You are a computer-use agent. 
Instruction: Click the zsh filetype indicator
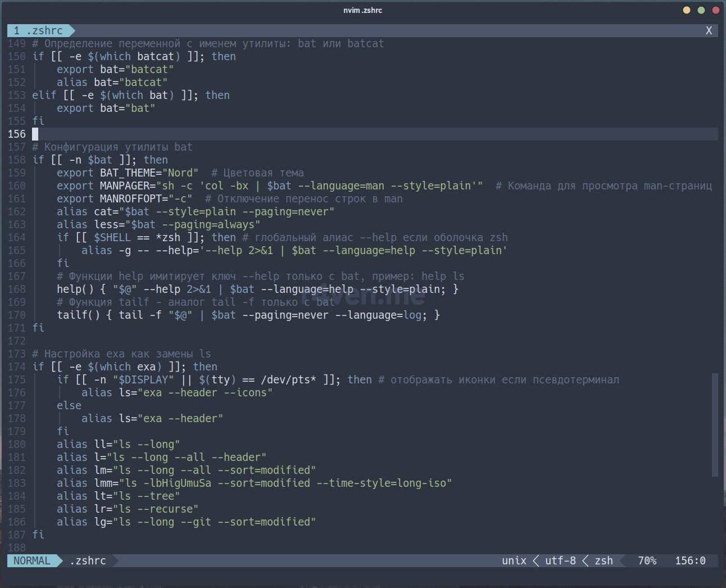(604, 560)
